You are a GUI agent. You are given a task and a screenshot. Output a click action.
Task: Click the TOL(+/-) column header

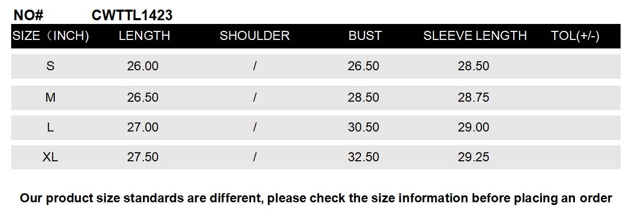point(575,36)
